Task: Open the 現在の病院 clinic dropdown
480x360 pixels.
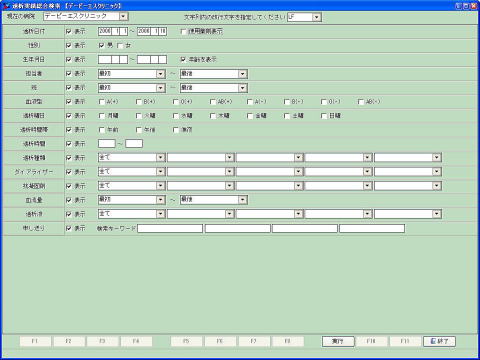Action: 123,16
